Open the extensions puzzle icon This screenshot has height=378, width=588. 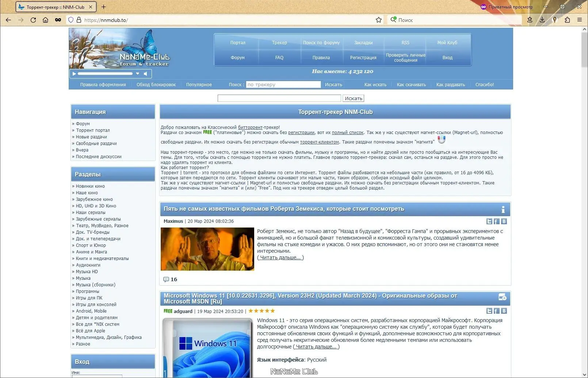point(567,20)
